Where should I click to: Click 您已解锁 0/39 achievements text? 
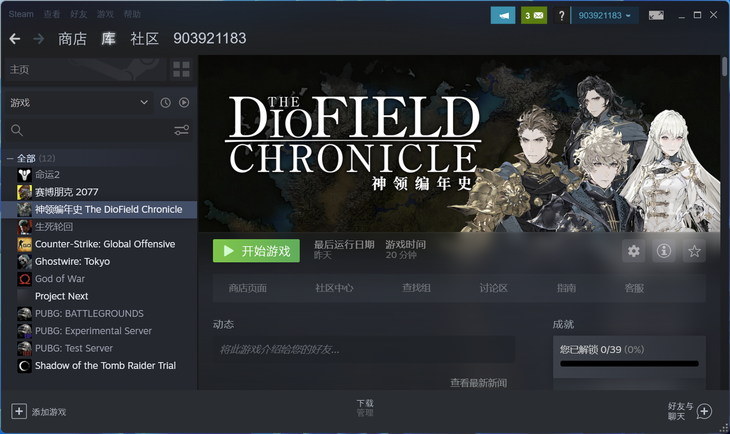(602, 349)
